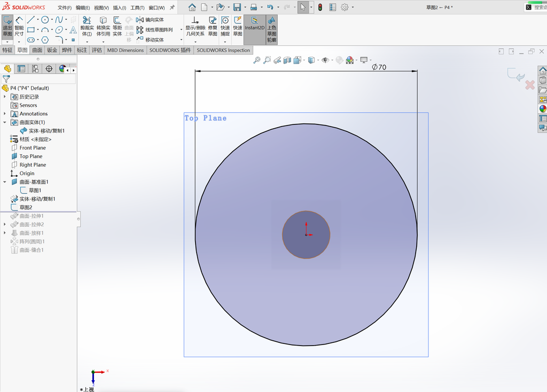Choose the Straight Slot tool
The height and width of the screenshot is (392, 547).
pos(30,40)
